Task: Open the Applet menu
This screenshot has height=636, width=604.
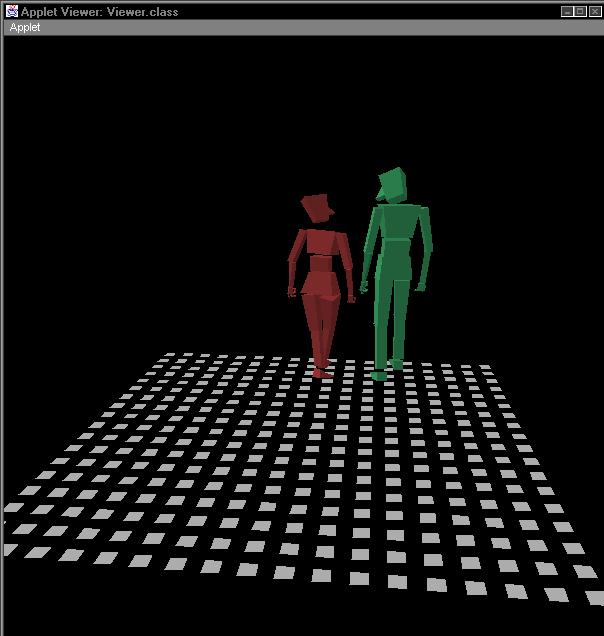Action: click(x=25, y=28)
